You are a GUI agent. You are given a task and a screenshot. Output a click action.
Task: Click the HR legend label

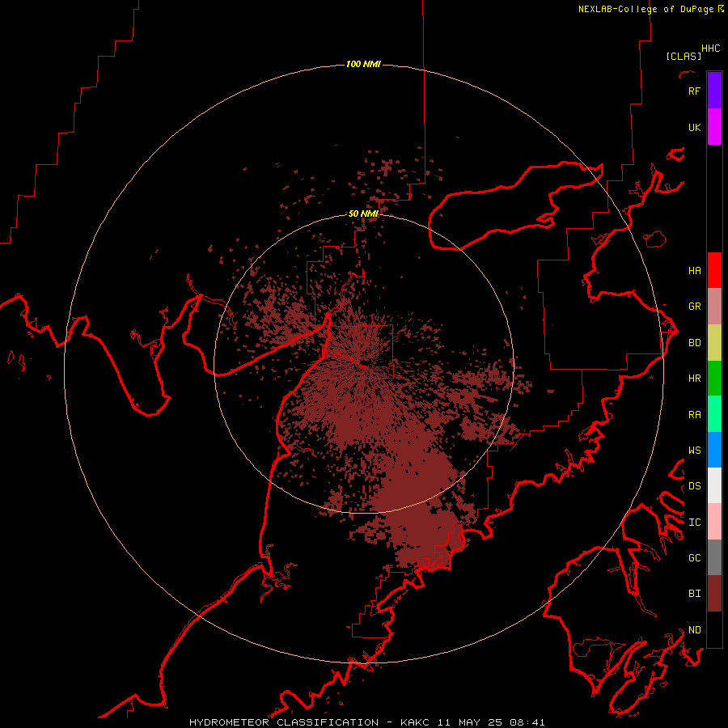point(694,378)
